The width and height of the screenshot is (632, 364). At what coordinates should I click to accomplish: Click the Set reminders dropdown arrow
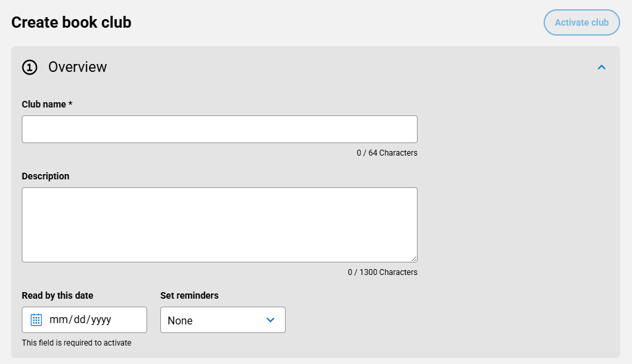coord(270,320)
